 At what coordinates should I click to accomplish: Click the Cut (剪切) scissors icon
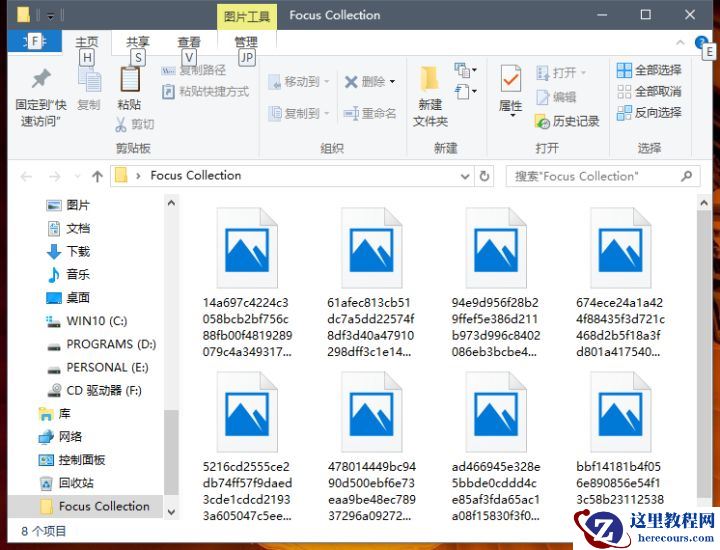(x=121, y=124)
